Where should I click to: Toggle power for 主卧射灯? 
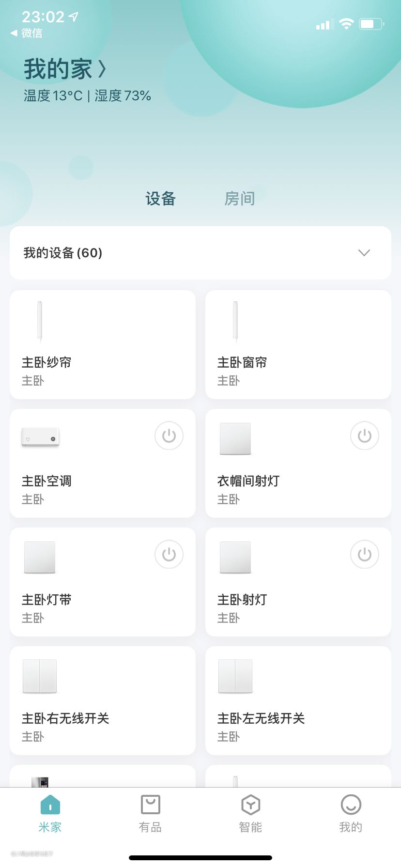[365, 555]
